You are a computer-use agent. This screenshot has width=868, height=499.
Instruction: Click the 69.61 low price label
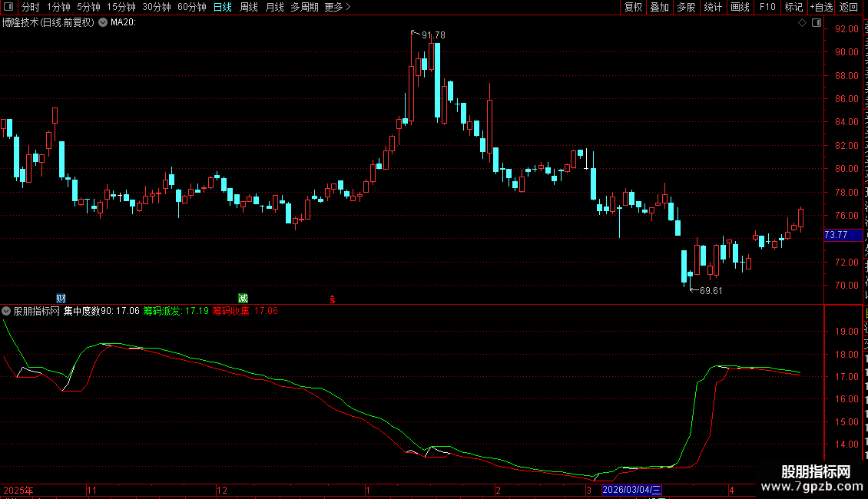pyautogui.click(x=711, y=290)
